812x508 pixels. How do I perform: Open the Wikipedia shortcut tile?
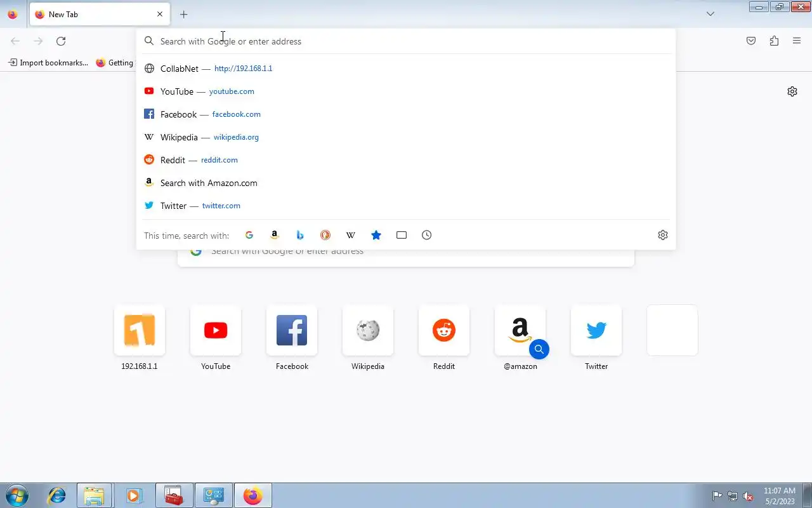368,330
